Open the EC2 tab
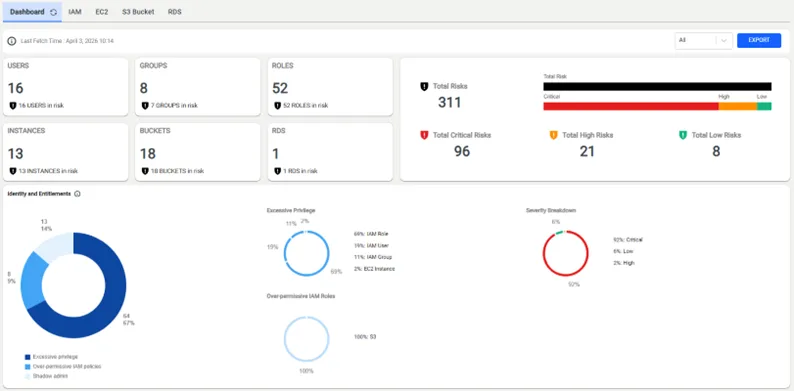 pos(102,12)
